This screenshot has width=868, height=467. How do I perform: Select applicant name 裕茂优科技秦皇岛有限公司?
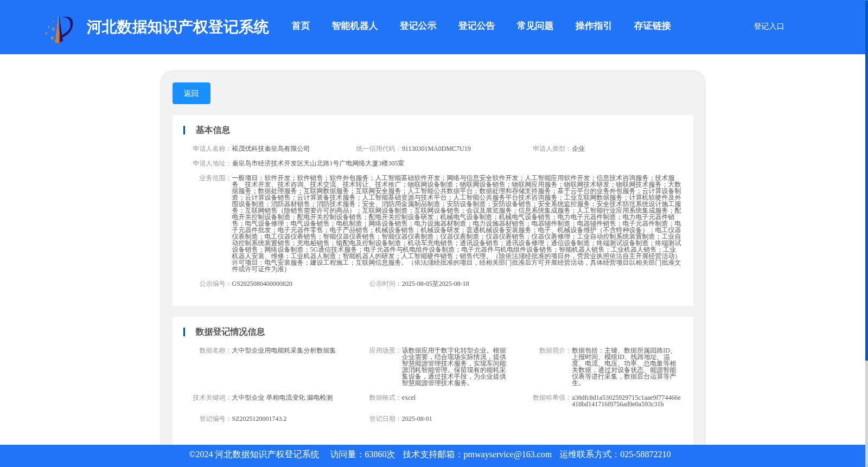coord(271,149)
